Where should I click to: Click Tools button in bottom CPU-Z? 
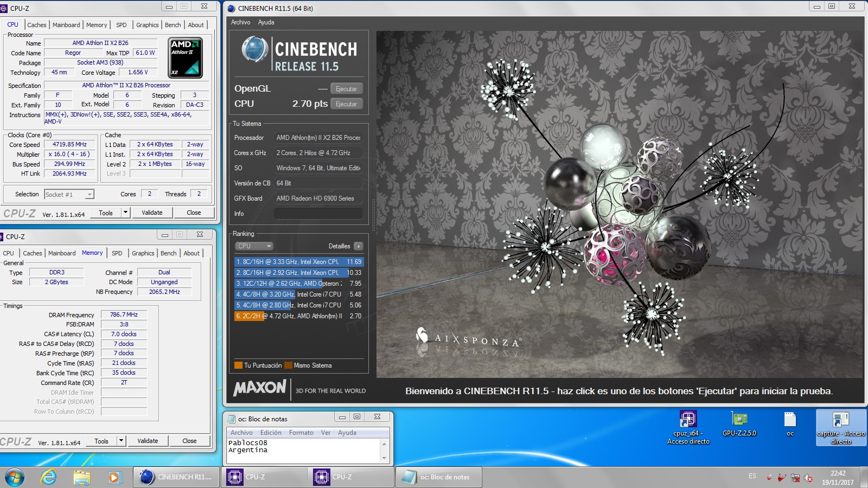click(101, 441)
